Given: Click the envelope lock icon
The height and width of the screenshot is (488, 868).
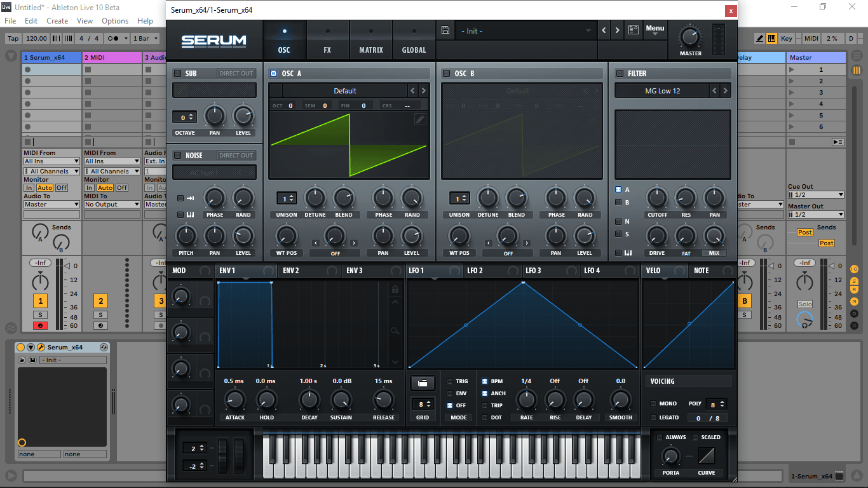Looking at the screenshot, I should [395, 290].
